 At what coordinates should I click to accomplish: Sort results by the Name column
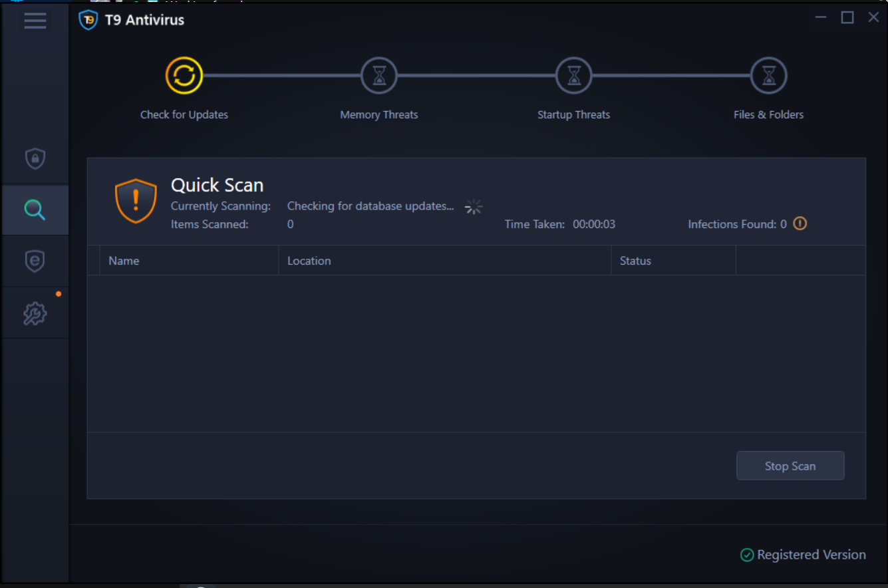pos(124,261)
